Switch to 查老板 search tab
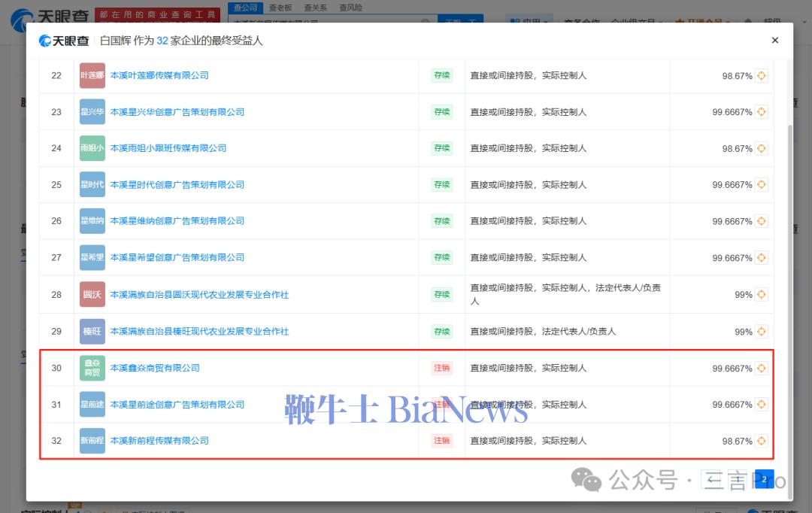The image size is (812, 513). tap(280, 8)
